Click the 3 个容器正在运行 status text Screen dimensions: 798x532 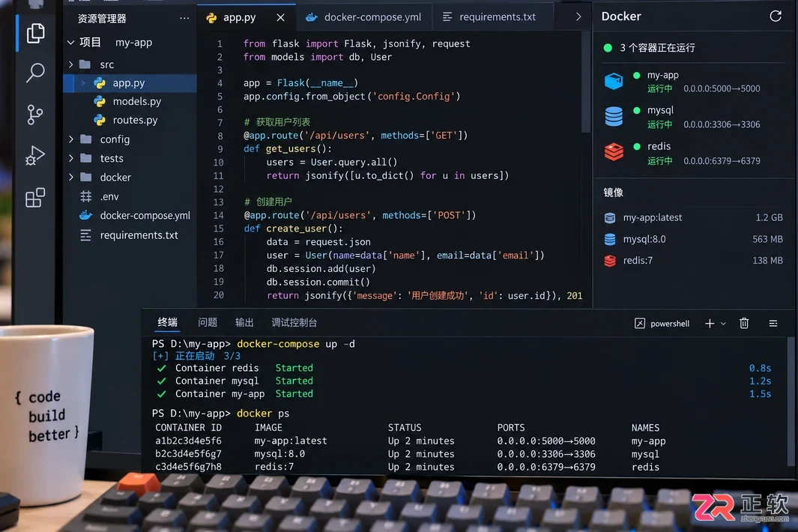657,48
